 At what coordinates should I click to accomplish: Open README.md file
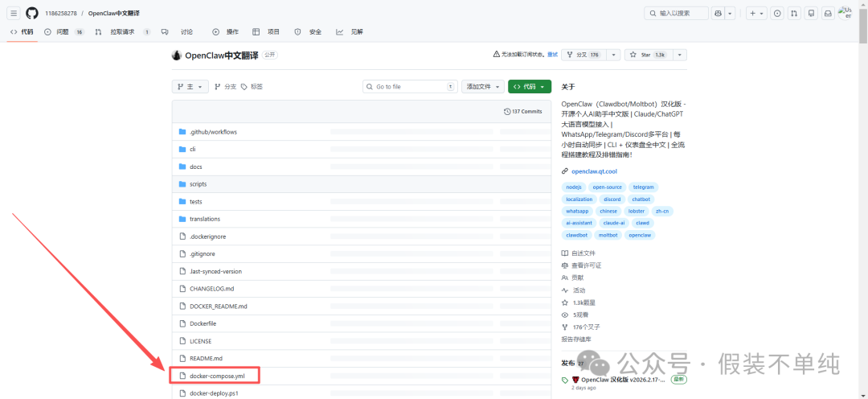click(x=206, y=359)
